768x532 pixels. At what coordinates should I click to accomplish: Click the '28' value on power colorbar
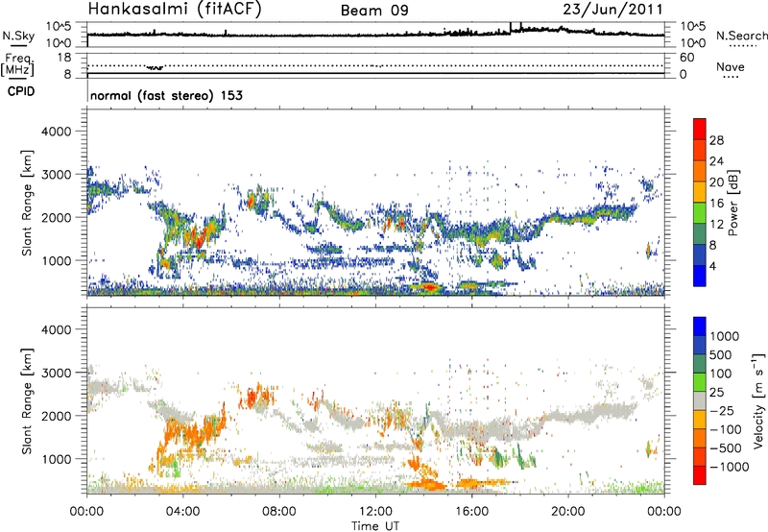point(716,140)
